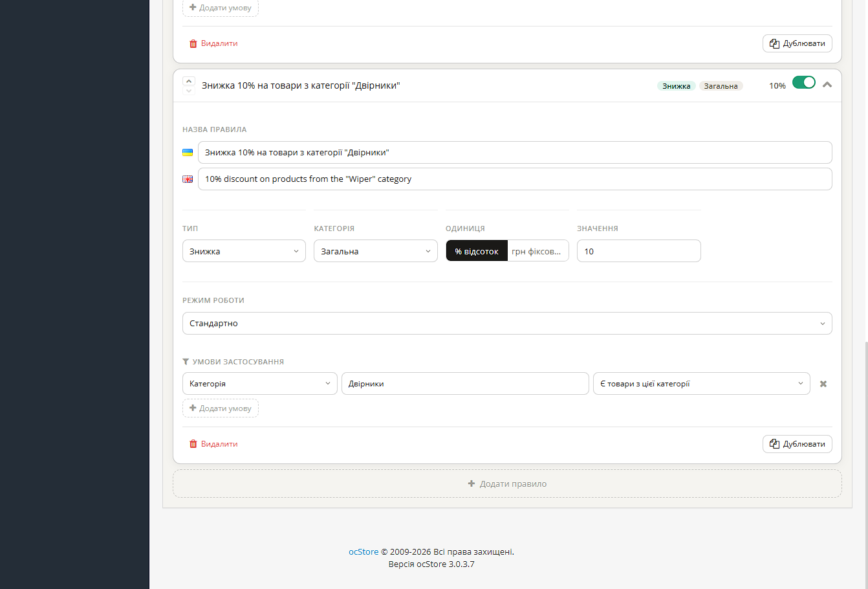Viewport: 868px width, 589px height.
Task: Click the filter icon beside 'Умови застосування'
Action: (186, 362)
